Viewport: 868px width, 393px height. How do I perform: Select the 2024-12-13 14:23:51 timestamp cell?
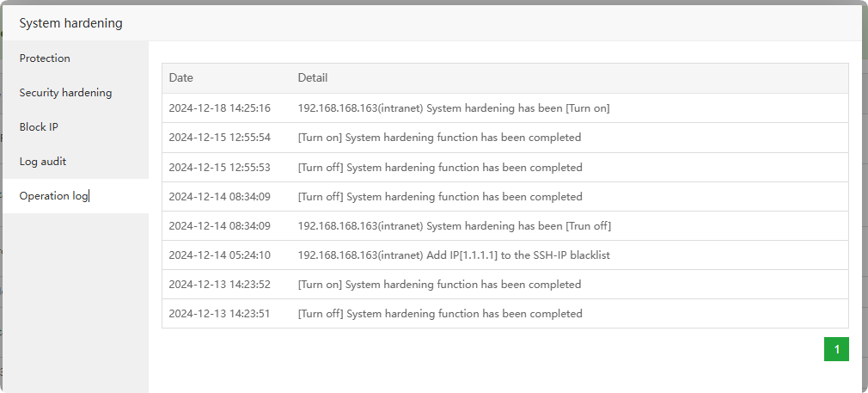219,314
